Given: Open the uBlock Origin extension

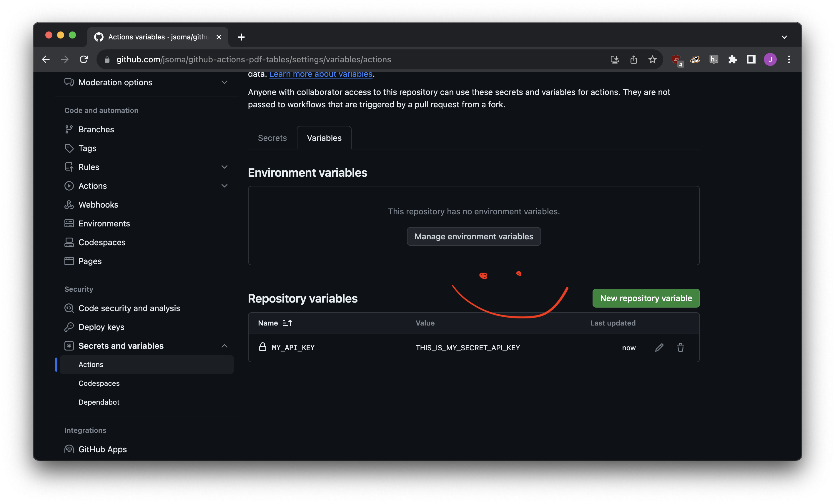Looking at the screenshot, I should (x=676, y=59).
